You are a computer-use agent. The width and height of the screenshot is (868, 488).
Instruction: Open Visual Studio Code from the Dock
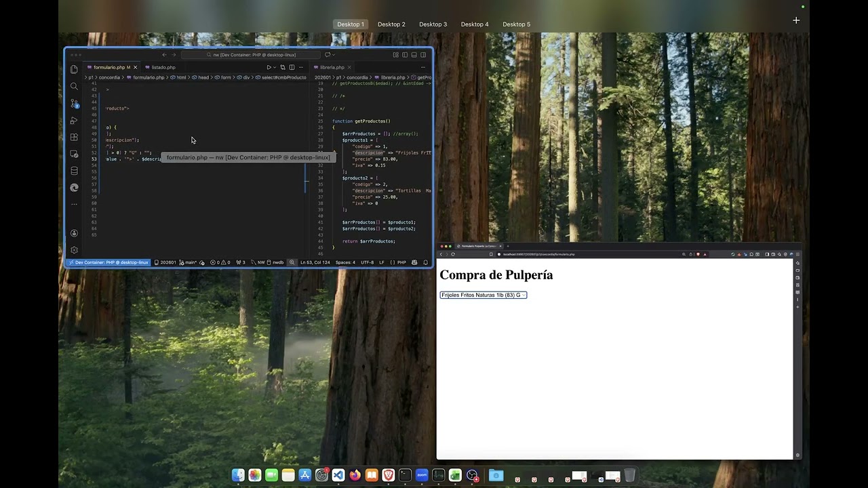coord(338,476)
